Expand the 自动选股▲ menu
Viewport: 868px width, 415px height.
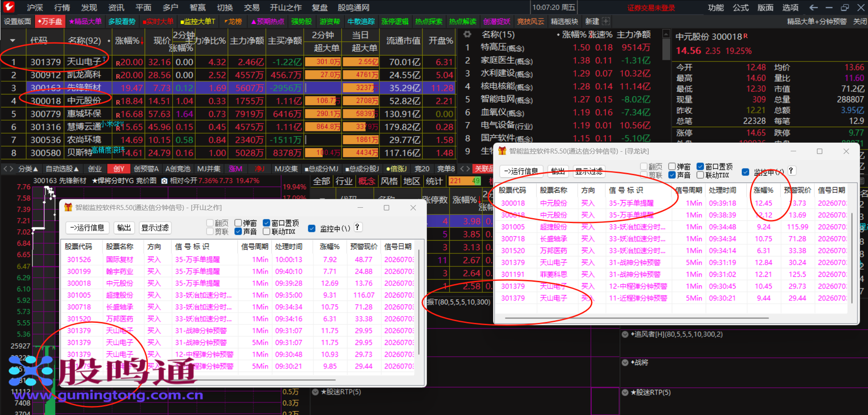[x=62, y=169]
